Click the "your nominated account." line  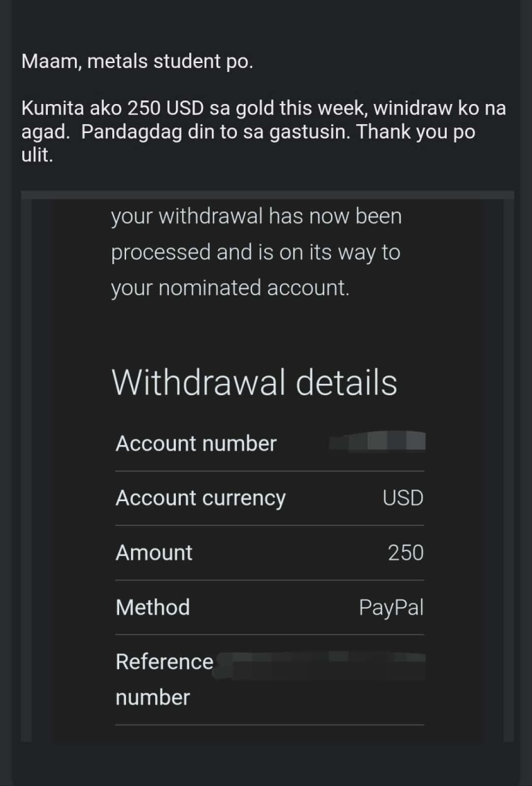click(229, 288)
